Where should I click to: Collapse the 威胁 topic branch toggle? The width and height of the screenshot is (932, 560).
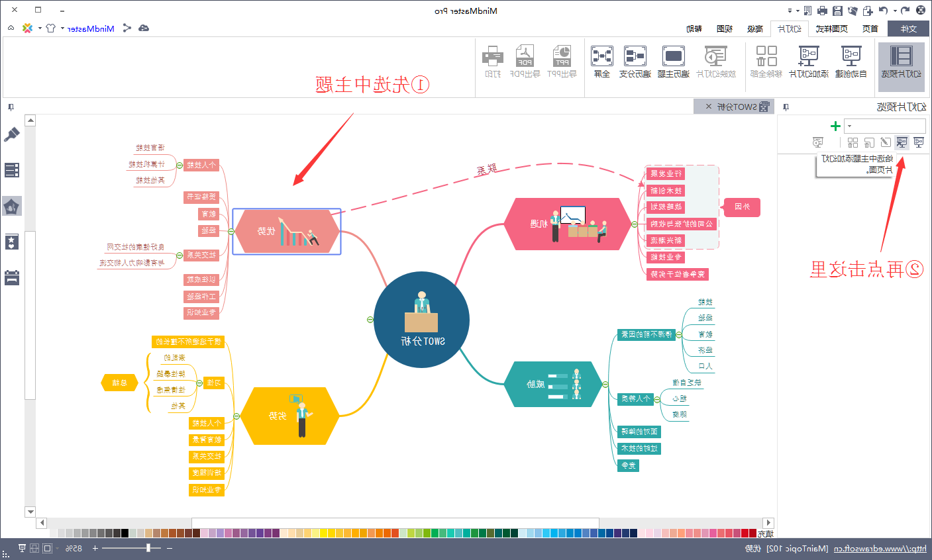pos(605,384)
